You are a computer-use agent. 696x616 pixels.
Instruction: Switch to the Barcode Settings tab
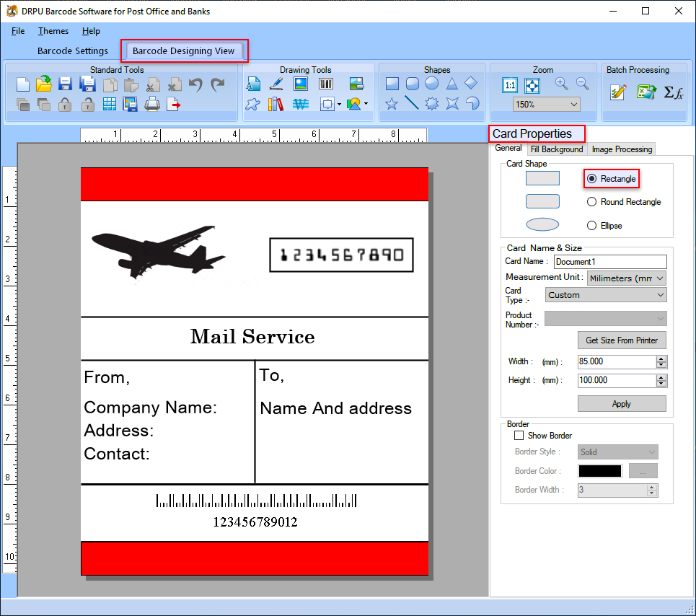(73, 51)
